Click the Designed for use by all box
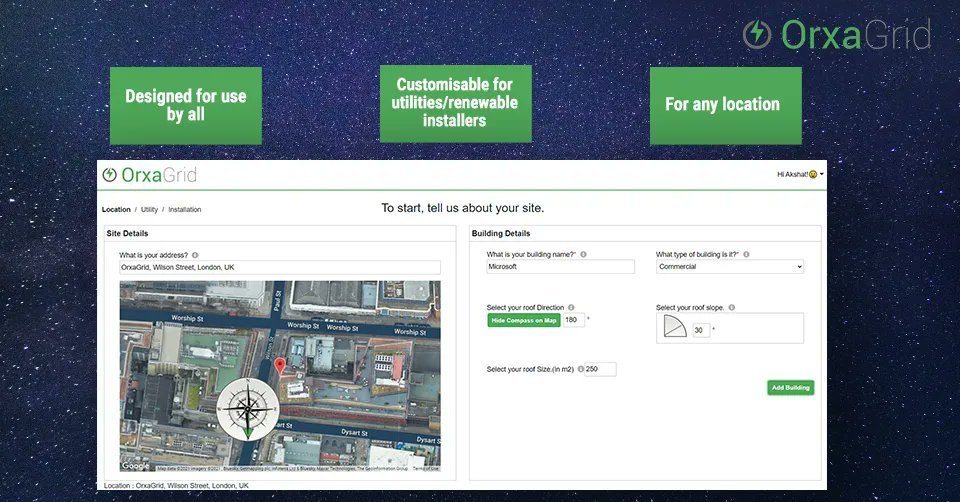960x502 pixels. coord(186,106)
